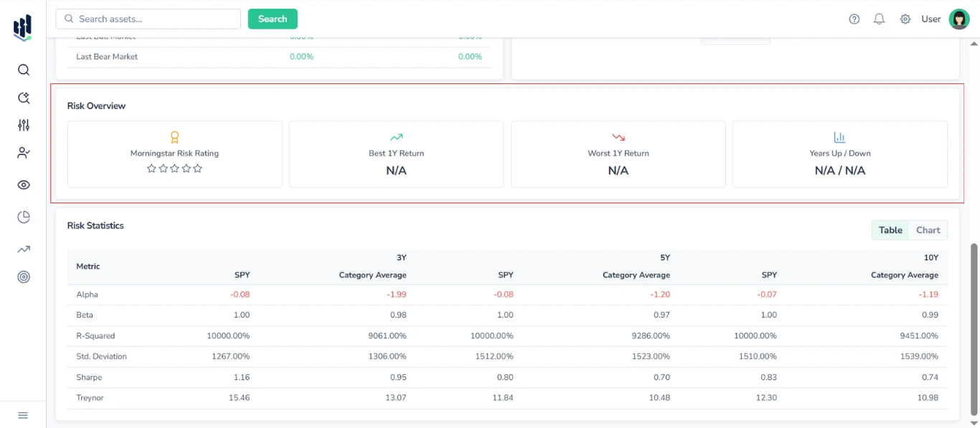Open the help question mark icon

click(x=854, y=19)
